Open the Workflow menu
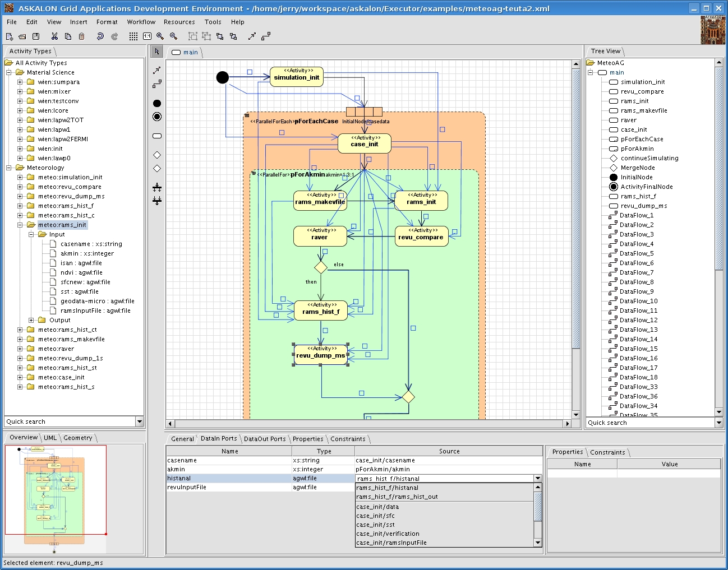 click(x=141, y=22)
